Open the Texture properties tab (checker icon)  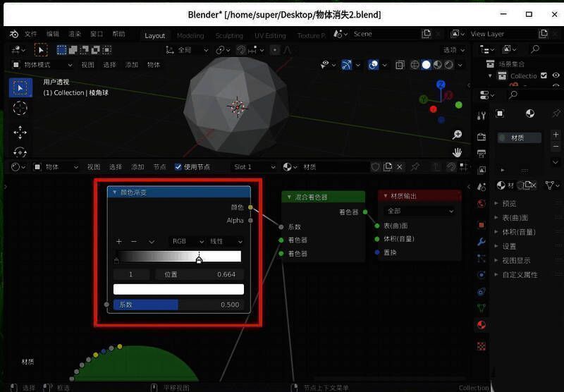482,346
